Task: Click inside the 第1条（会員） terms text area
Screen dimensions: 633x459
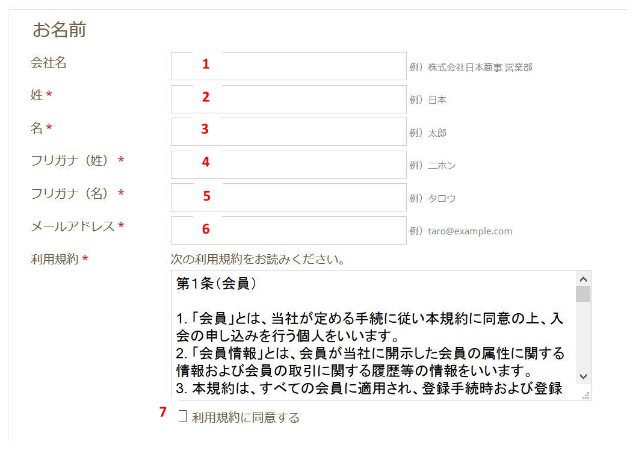Action: click(374, 335)
